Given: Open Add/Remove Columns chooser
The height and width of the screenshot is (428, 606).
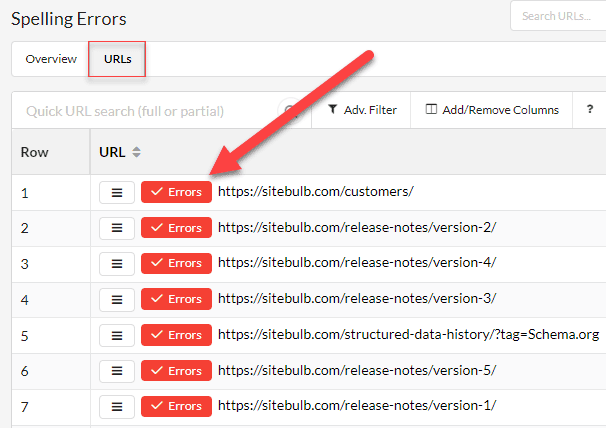Looking at the screenshot, I should [491, 110].
